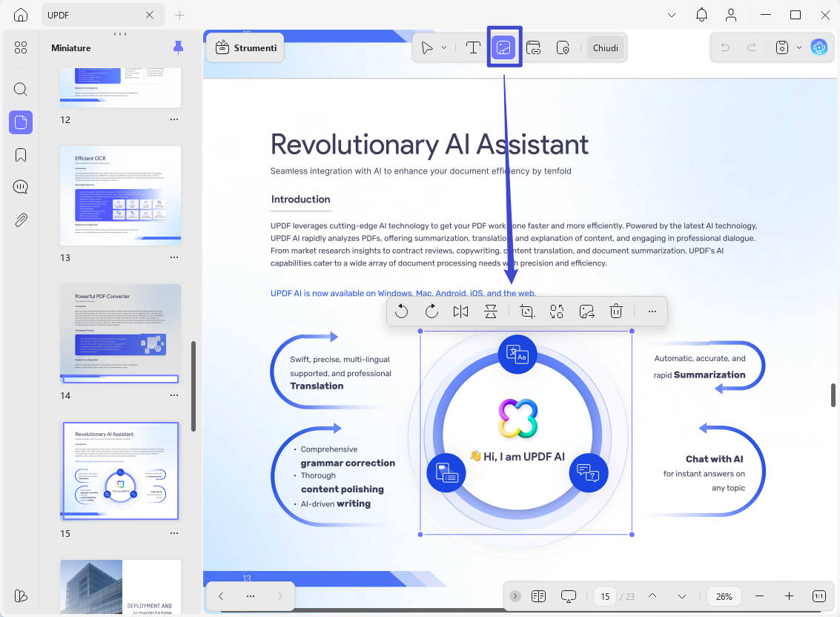Viewport: 840px width, 617px height.
Task: Start slideshow presentation mode
Action: [x=569, y=596]
